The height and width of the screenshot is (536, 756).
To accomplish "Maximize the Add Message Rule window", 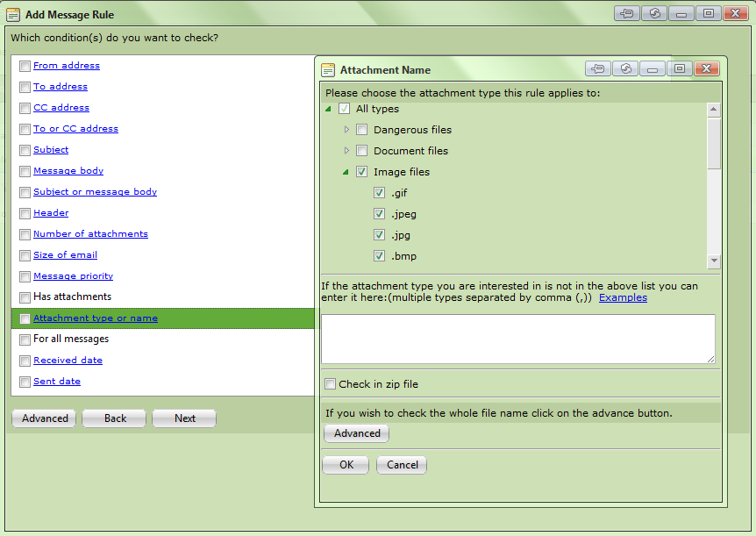I will [709, 13].
